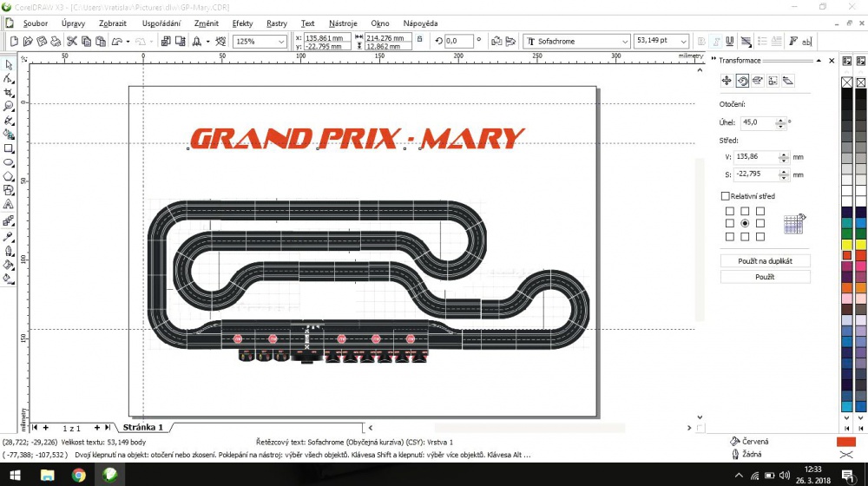Select the Text tool in toolbox
This screenshot has height=486, width=868.
pyautogui.click(x=9, y=204)
